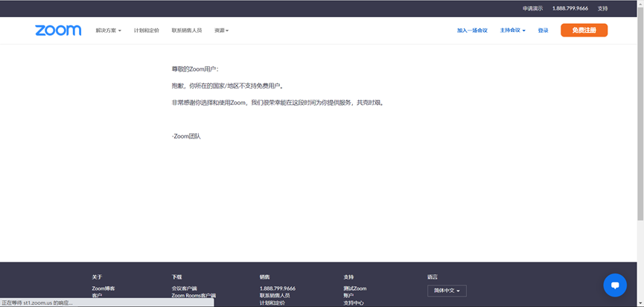
Task: Click the message line starting 抱歉
Action: coord(228,86)
